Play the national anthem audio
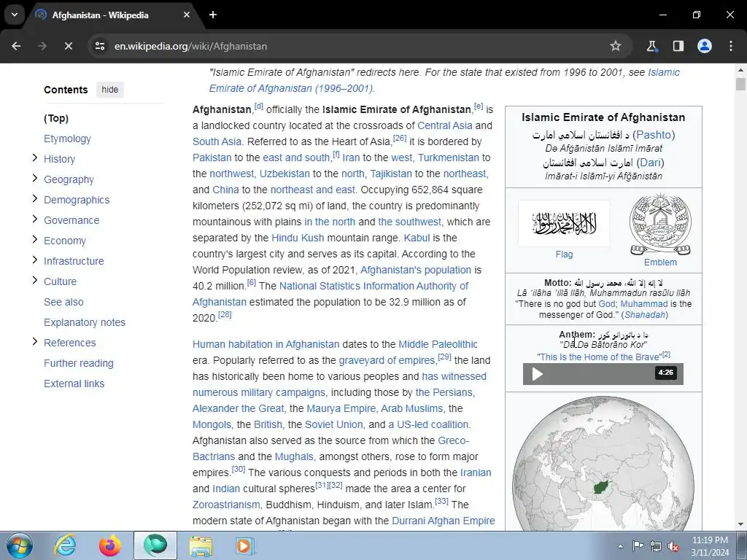Image resolution: width=747 pixels, height=560 pixels. click(x=538, y=374)
